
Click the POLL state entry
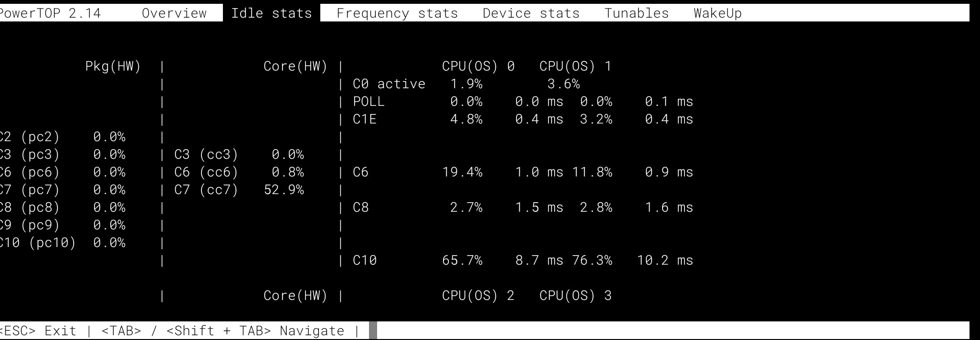370,102
